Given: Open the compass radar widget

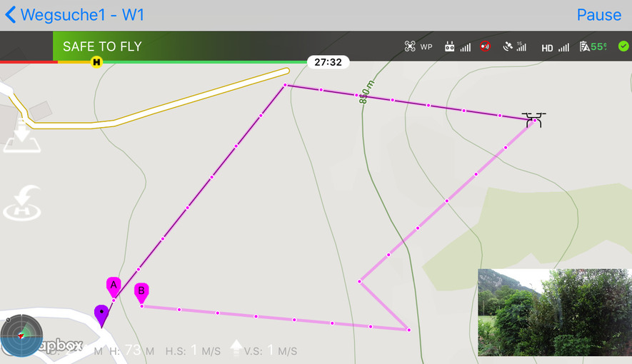Looking at the screenshot, I should pyautogui.click(x=21, y=335).
